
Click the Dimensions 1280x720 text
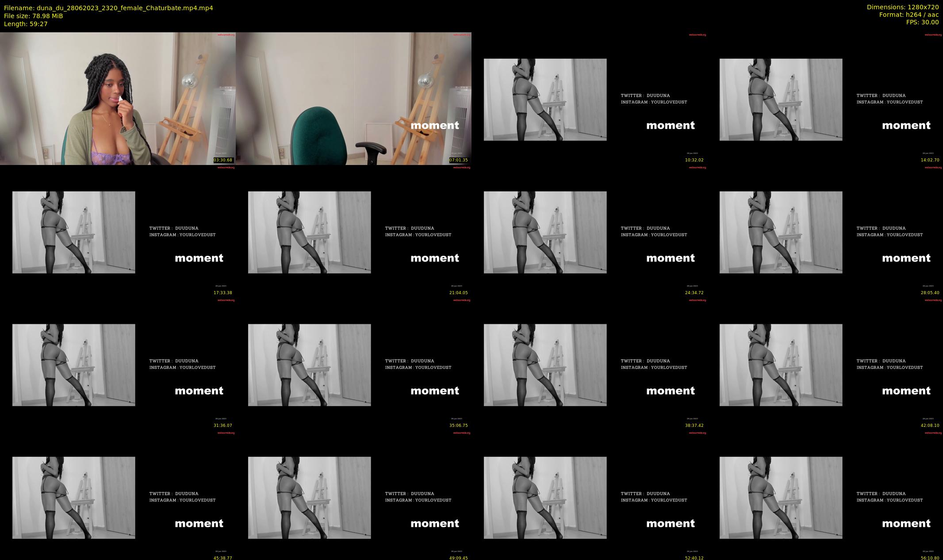902,7
